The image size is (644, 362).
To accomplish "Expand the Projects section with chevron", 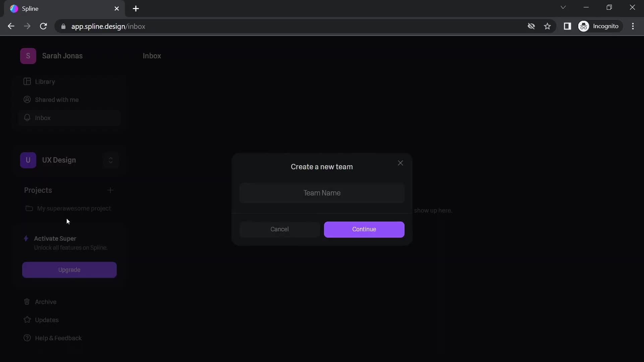I will click(x=111, y=160).
